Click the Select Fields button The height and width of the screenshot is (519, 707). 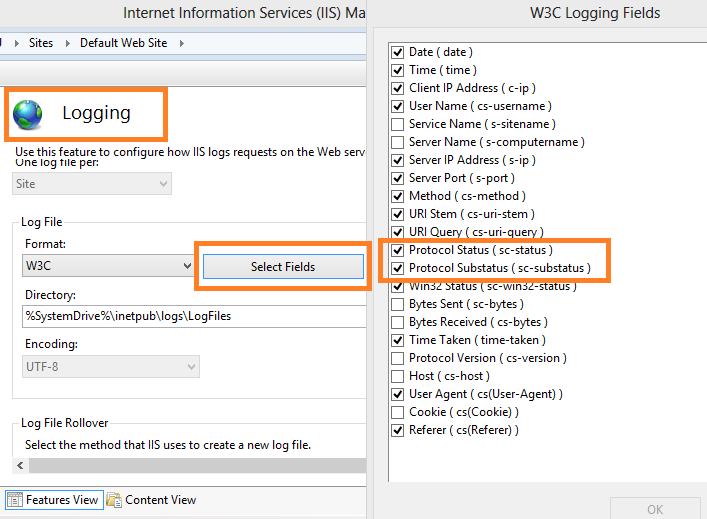pyautogui.click(x=282, y=267)
